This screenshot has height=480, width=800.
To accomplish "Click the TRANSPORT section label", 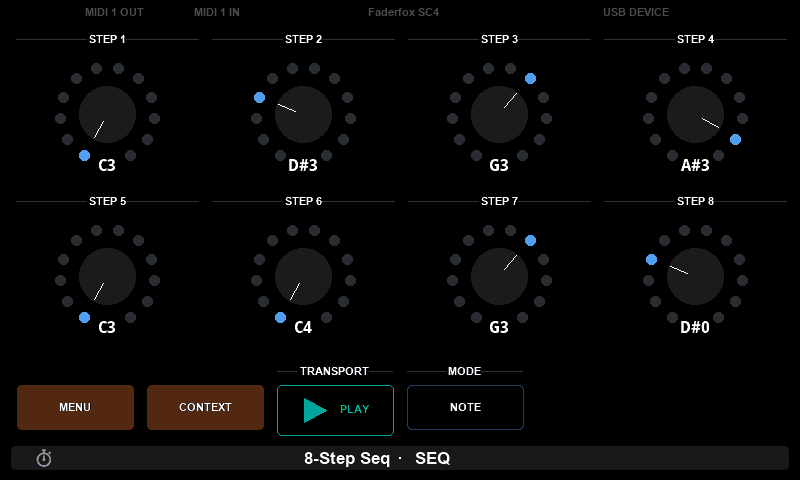I will [334, 371].
